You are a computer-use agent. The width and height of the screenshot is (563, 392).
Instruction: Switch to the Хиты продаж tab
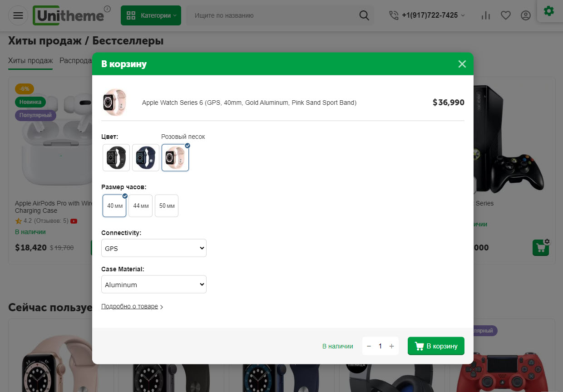pos(30,61)
